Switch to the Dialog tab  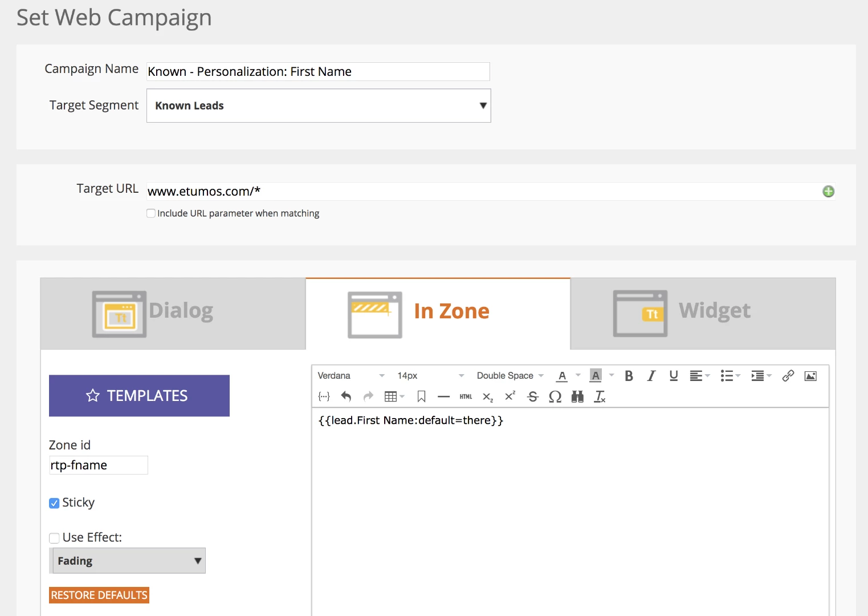(173, 314)
